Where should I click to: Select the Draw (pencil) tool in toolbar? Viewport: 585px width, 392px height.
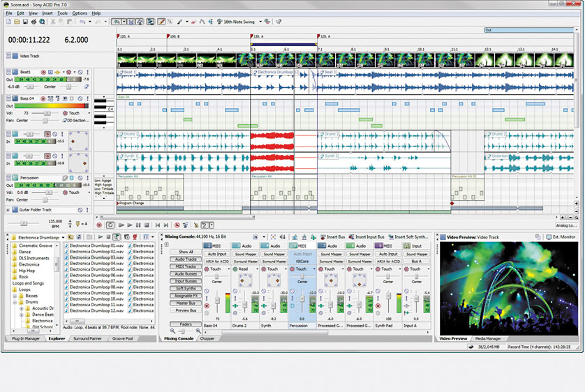pyautogui.click(x=161, y=22)
